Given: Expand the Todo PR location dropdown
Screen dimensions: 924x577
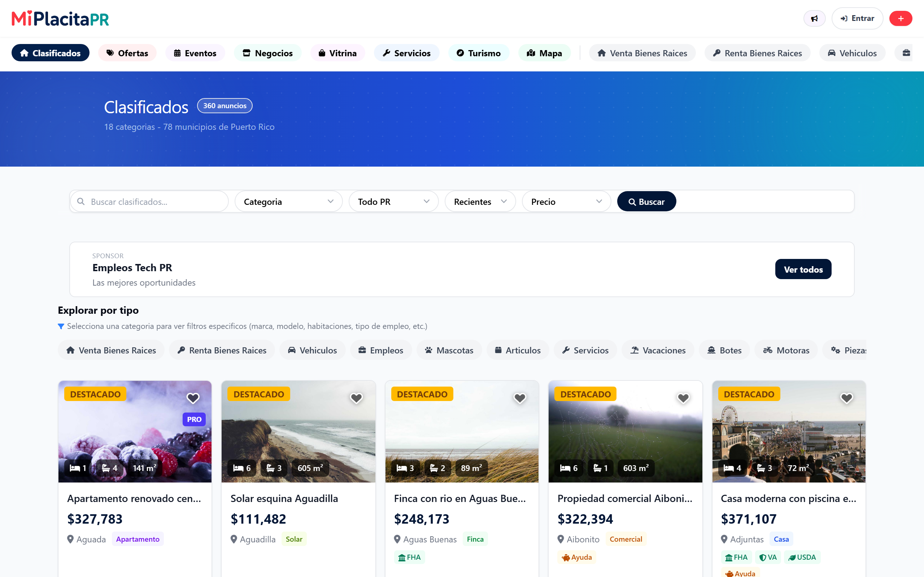Looking at the screenshot, I should click(394, 202).
